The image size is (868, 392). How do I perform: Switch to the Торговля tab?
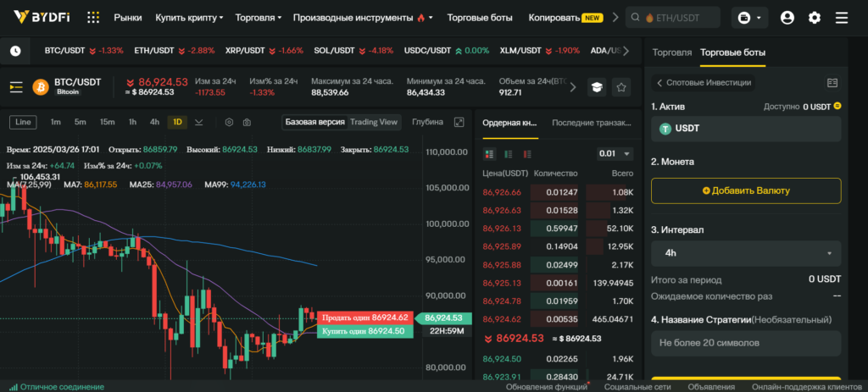(x=672, y=52)
